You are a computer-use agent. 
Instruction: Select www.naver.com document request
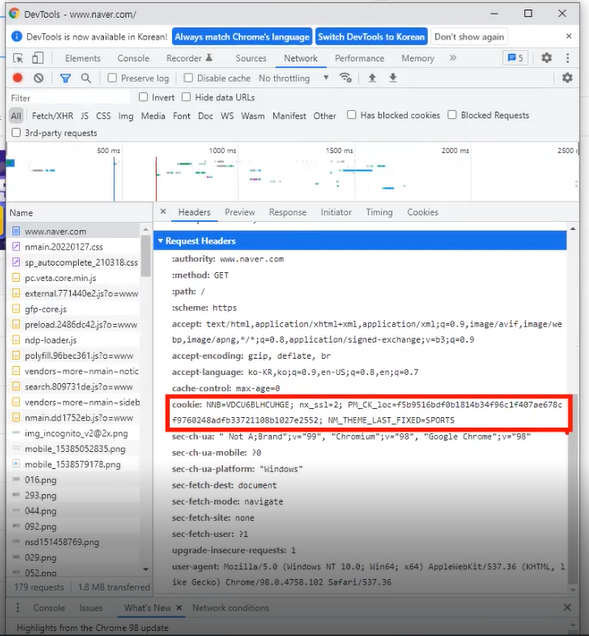pos(73,231)
